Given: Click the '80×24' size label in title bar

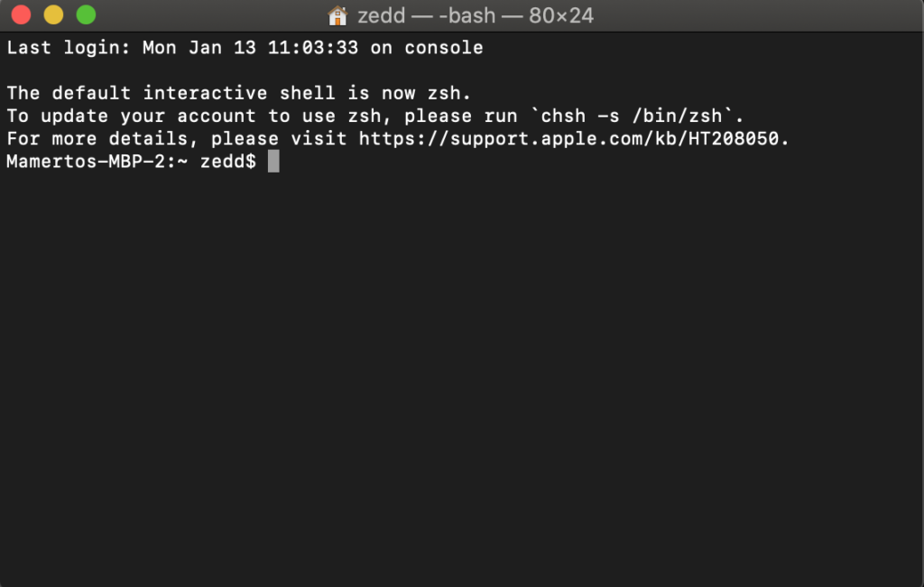Looking at the screenshot, I should 561,15.
